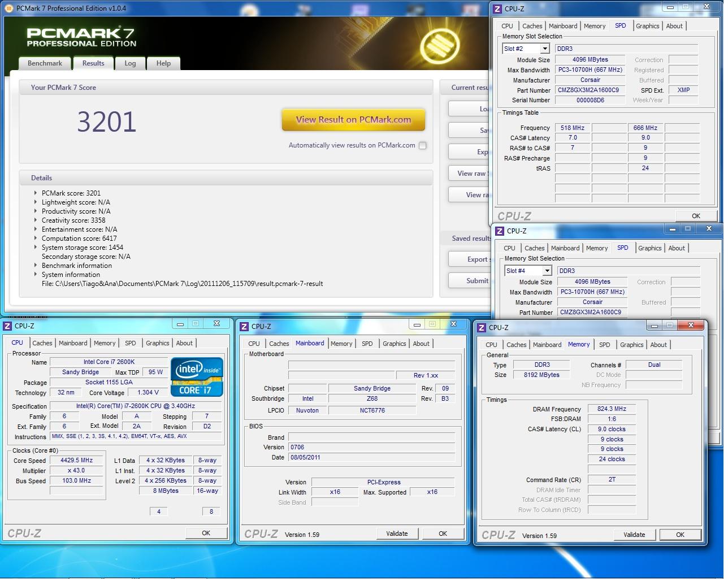Screen dimensions: 728x581
Task: Click the result file path line
Action: click(183, 284)
